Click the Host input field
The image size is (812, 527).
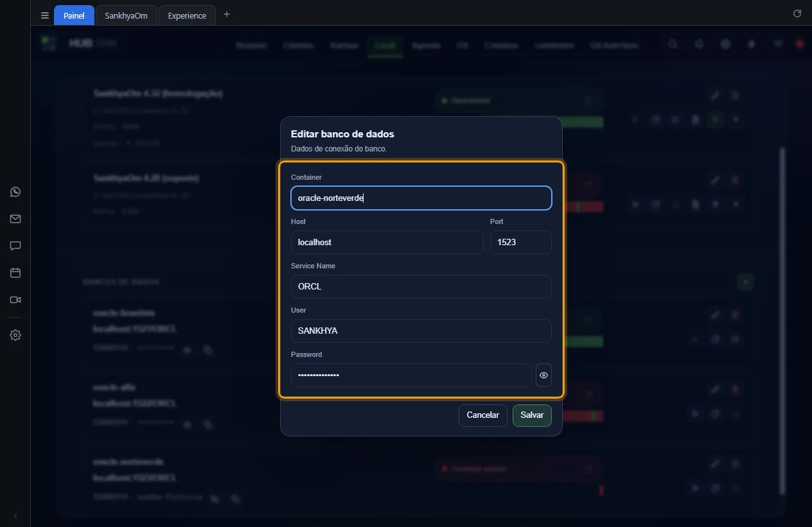(387, 243)
